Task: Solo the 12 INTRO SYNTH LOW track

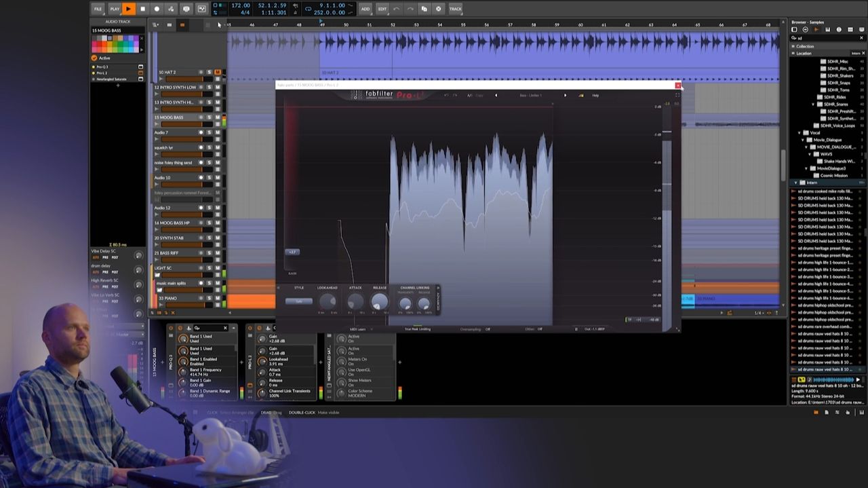Action: [x=209, y=88]
